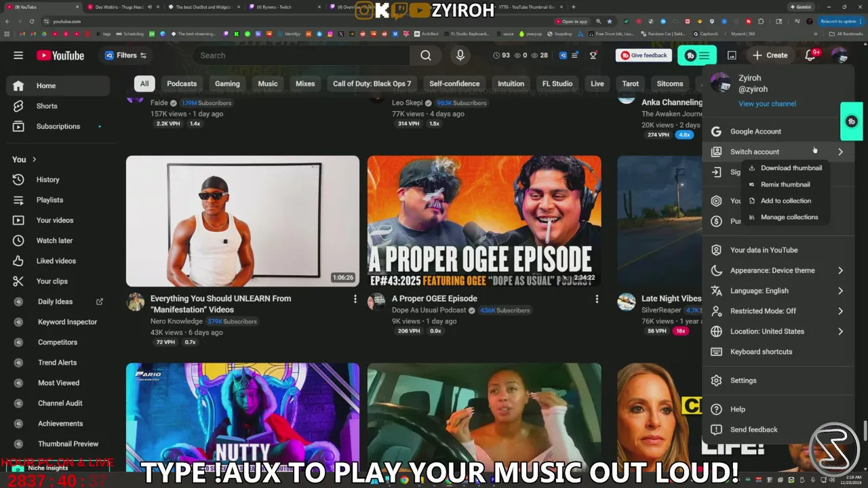
Task: Select the Call of Duty: Black Ops 7 chip
Action: click(372, 84)
